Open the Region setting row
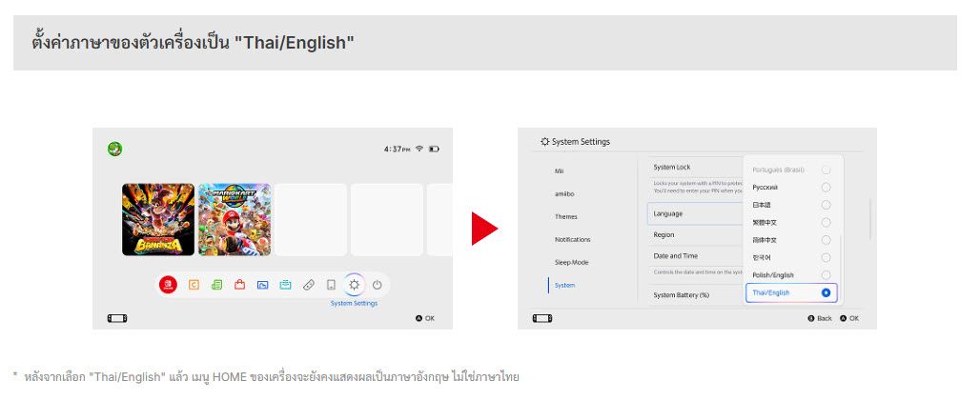Image resolution: width=980 pixels, height=401 pixels. [693, 234]
